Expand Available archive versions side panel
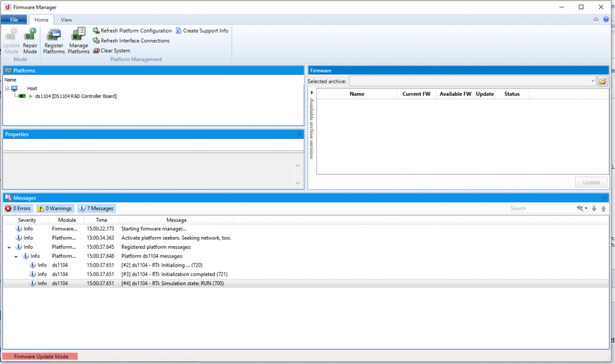This screenshot has height=364, width=615. (312, 93)
